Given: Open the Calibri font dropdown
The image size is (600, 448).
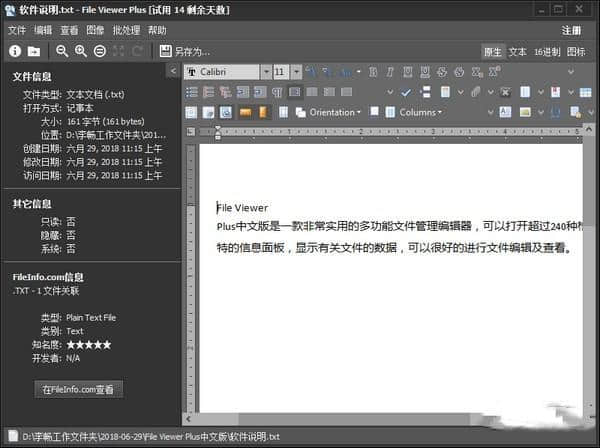Looking at the screenshot, I should pyautogui.click(x=265, y=72).
